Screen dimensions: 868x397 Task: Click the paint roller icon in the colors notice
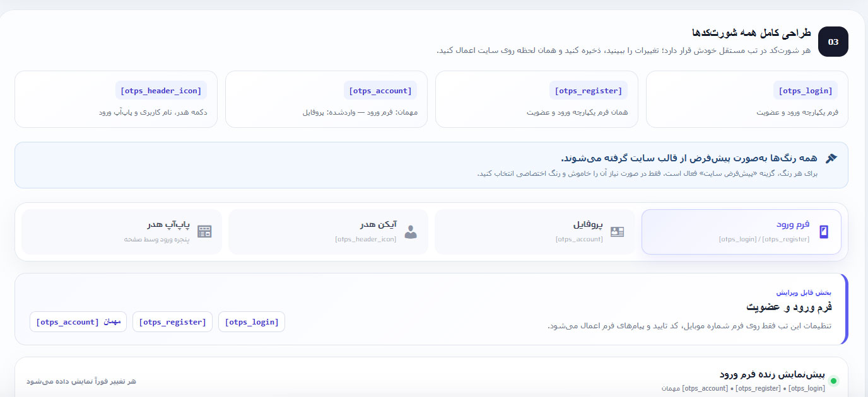click(831, 158)
